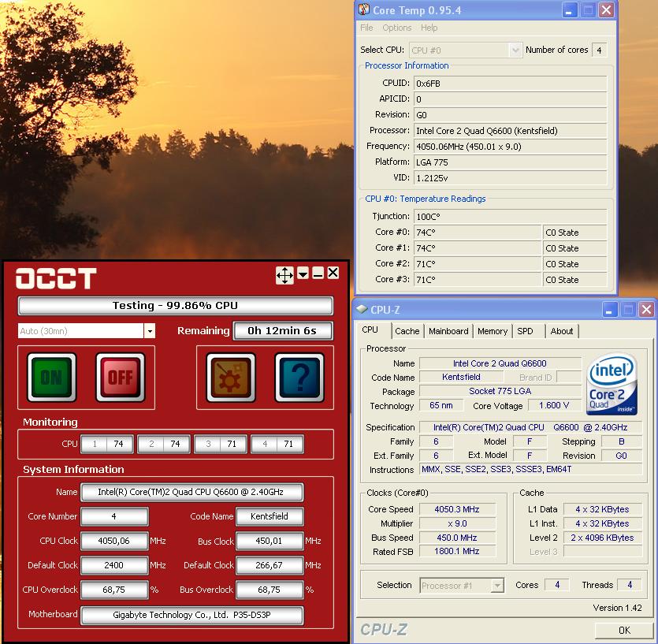
Task: Click Core Temp Frequency 4050.06MHz field
Action: pos(511,147)
